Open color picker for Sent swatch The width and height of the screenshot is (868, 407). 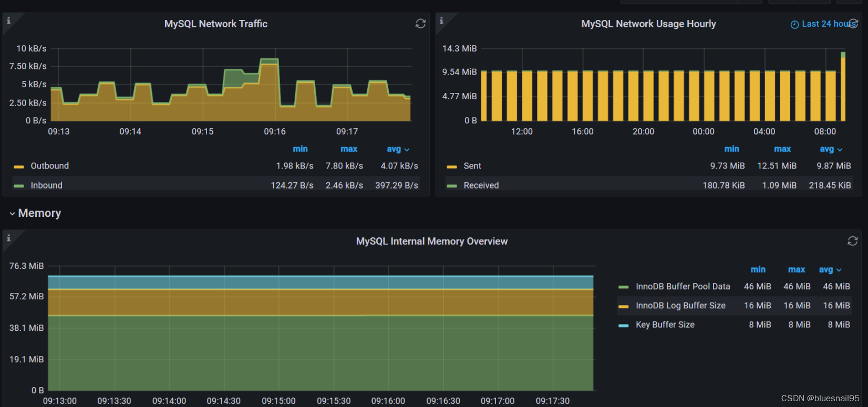tap(452, 166)
